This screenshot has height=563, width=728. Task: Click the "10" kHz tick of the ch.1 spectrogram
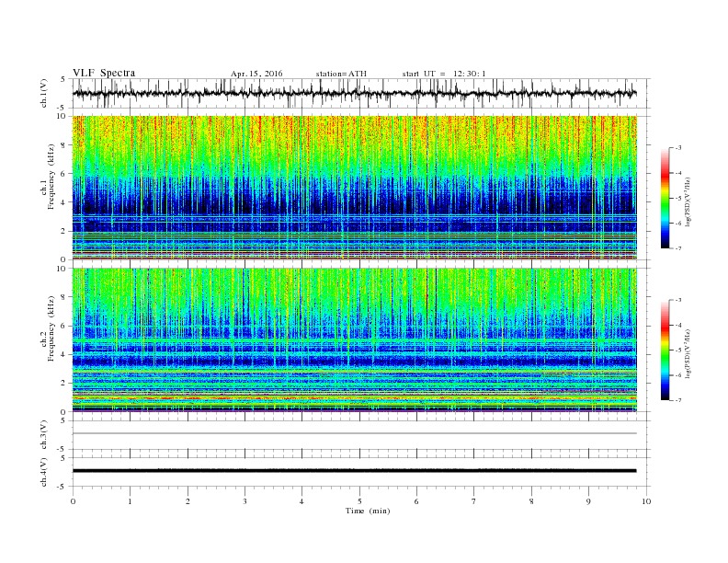click(x=62, y=116)
